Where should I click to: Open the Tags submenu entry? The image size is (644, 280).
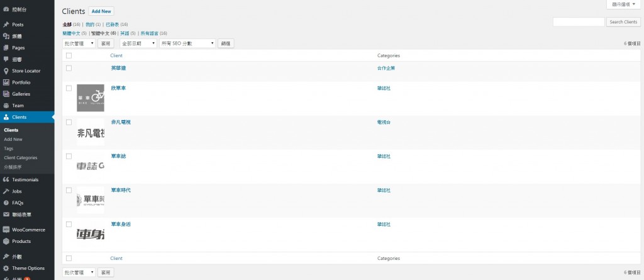click(9, 148)
